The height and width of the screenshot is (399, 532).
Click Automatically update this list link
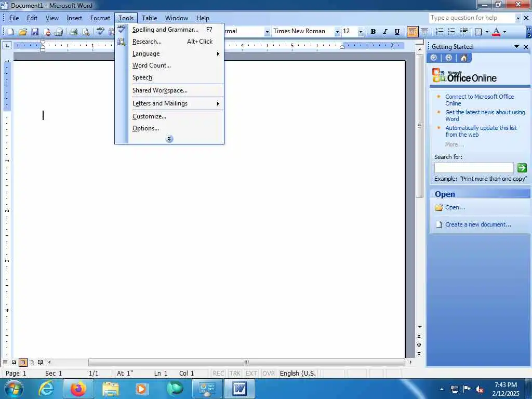point(481,131)
